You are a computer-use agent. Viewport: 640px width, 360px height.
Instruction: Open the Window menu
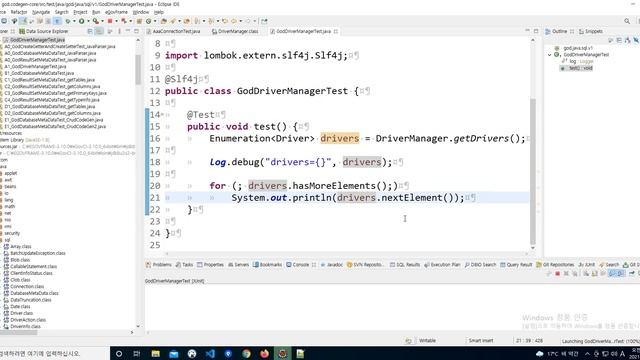(x=141, y=12)
